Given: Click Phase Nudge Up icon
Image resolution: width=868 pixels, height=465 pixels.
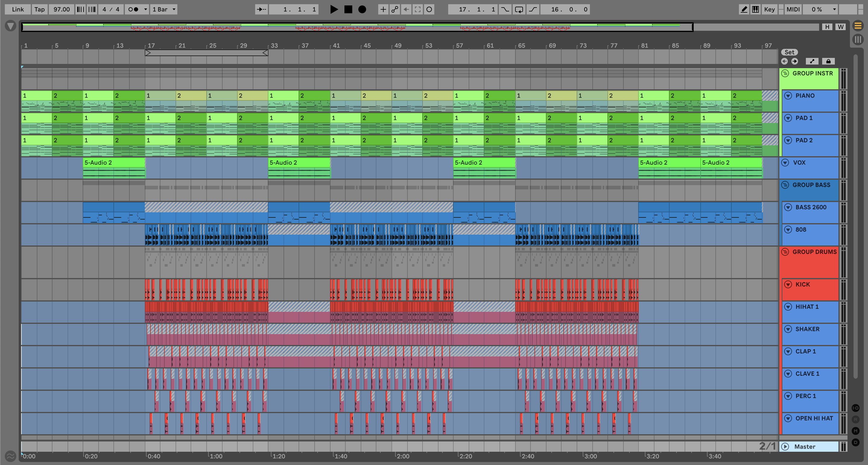Looking at the screenshot, I should pyautogui.click(x=92, y=9).
